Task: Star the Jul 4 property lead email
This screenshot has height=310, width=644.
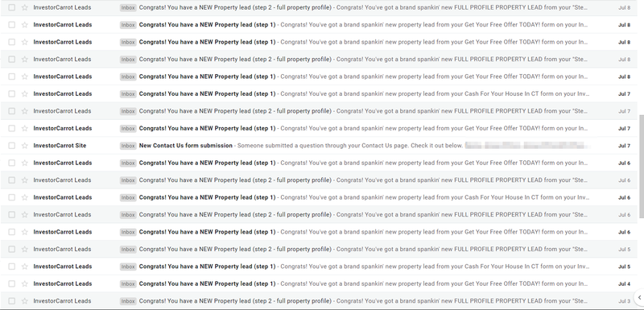Action: 25,283
